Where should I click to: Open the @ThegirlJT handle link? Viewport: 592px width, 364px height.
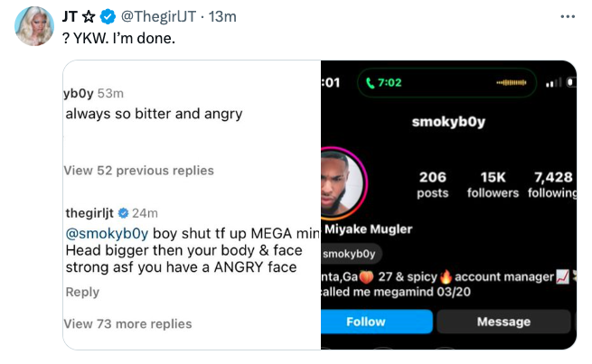click(x=163, y=17)
